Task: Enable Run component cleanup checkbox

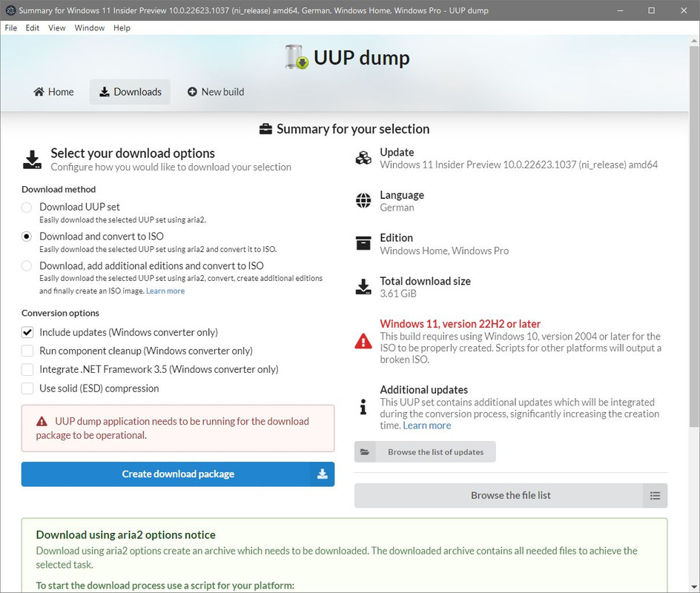Action: (x=27, y=351)
